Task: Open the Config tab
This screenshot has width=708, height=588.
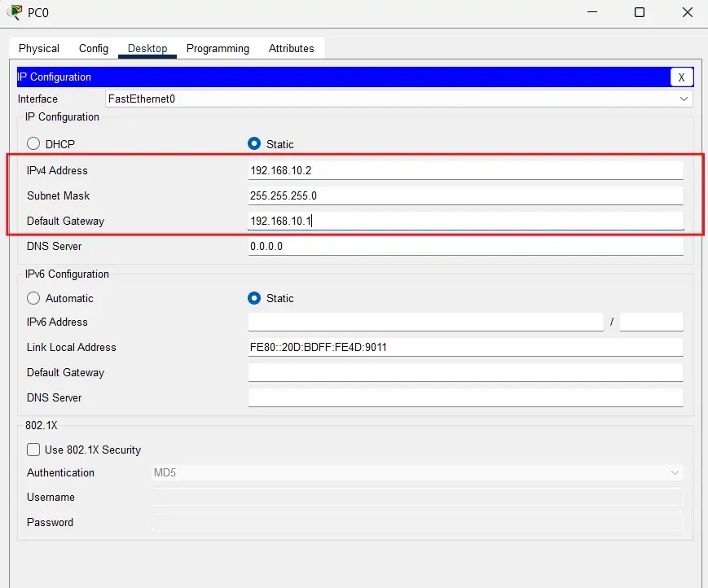Action: 94,48
